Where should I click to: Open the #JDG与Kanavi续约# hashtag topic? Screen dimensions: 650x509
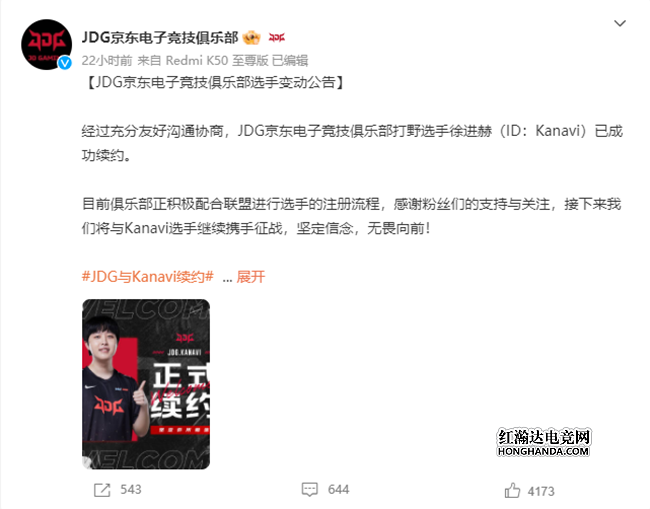pos(148,276)
